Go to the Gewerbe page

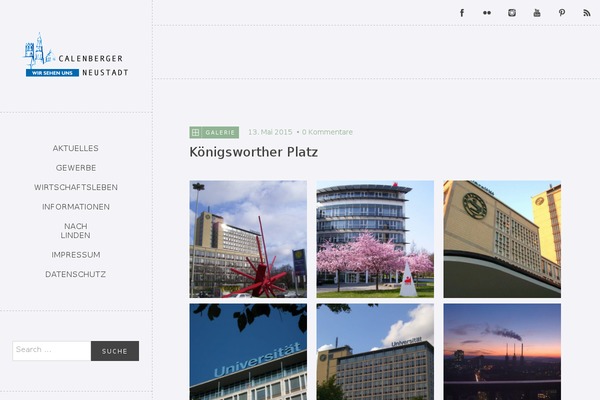pos(76,168)
